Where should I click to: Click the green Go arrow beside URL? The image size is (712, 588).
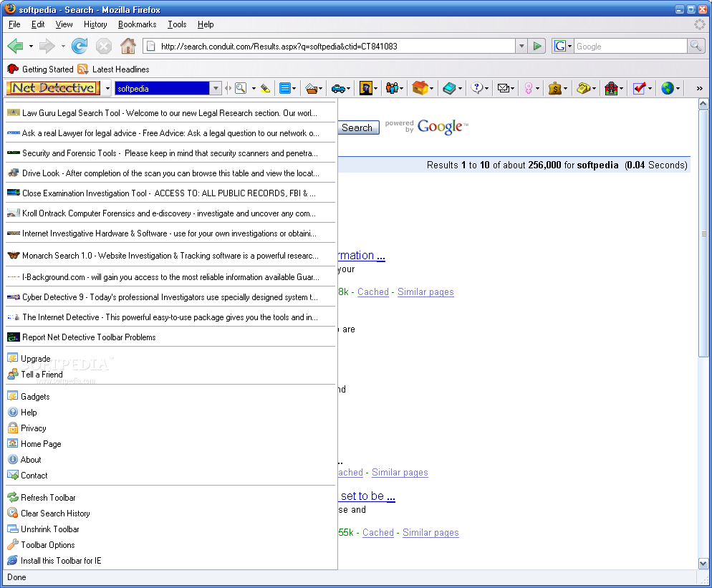(x=537, y=46)
